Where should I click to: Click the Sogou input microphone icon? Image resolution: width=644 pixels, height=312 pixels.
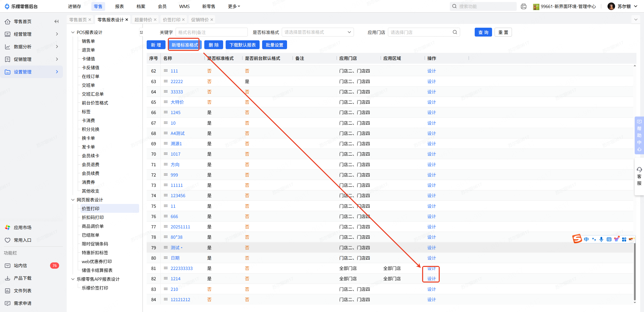[x=601, y=239]
